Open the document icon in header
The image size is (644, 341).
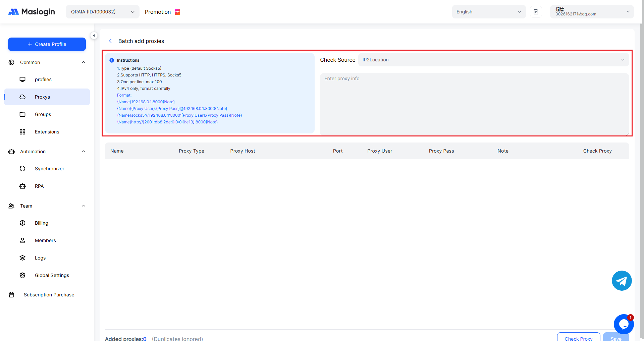point(536,12)
